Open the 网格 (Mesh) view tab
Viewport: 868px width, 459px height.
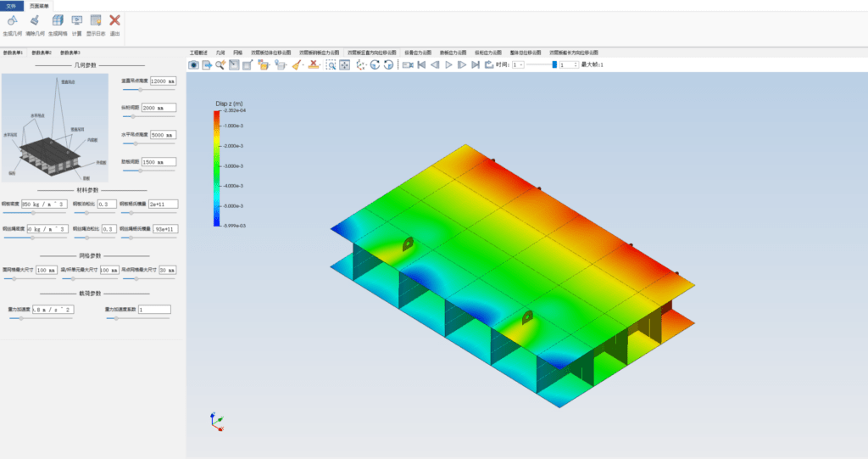coord(237,52)
